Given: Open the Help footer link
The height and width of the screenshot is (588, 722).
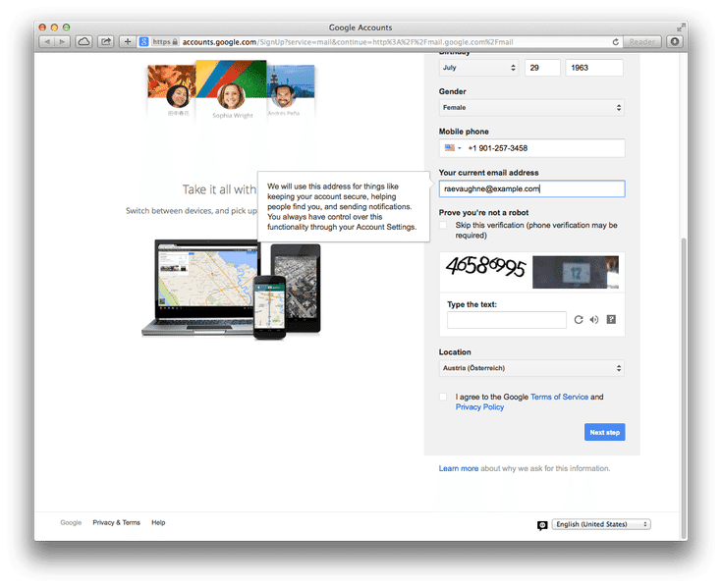Looking at the screenshot, I should coord(158,522).
